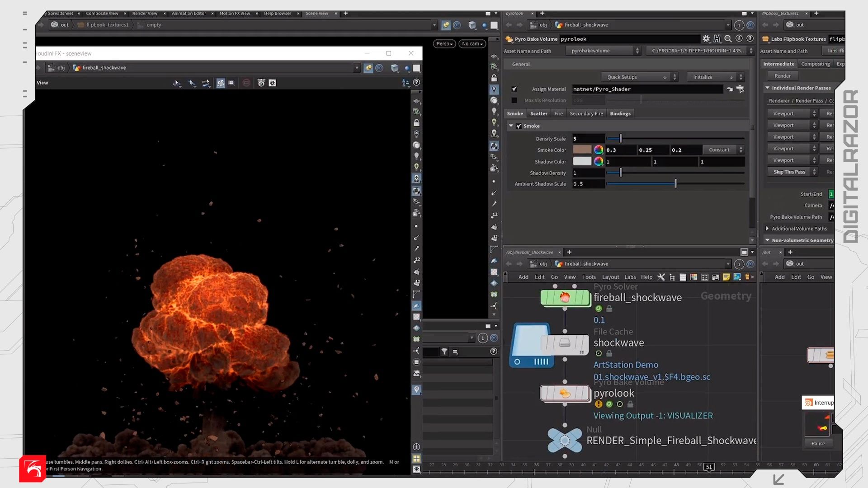Click the node info icon in parameter header

739,39
